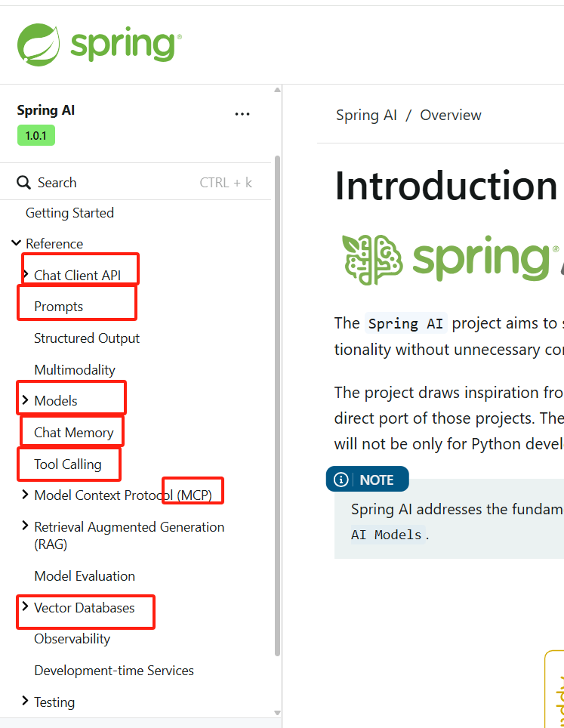
Task: Click the sidebar scroll-up arrow
Action: point(278,90)
